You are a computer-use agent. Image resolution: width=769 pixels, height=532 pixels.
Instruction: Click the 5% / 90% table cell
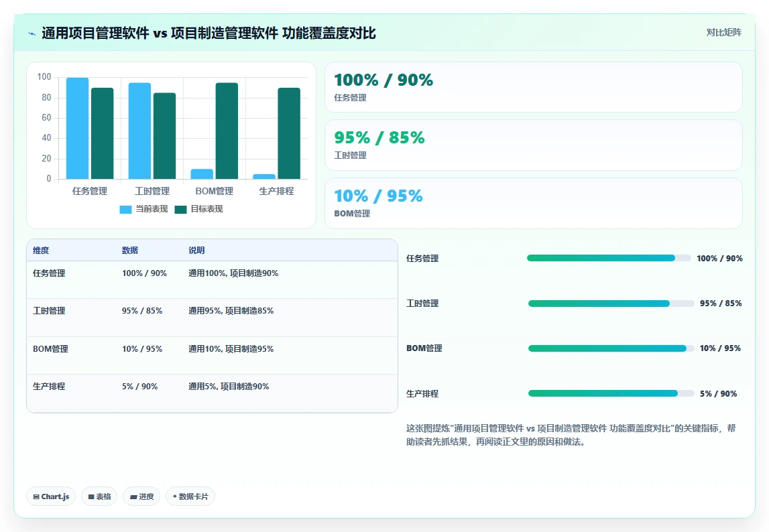click(x=139, y=387)
